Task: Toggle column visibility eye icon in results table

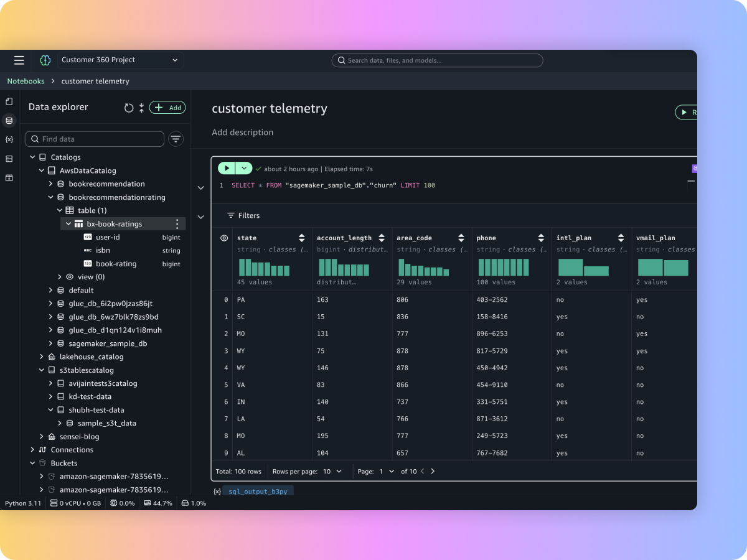Action: click(224, 238)
